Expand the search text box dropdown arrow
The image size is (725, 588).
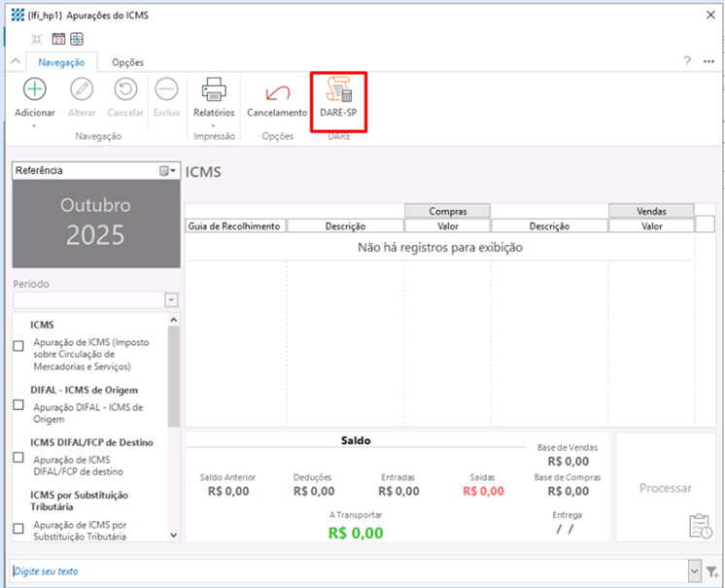tap(694, 571)
